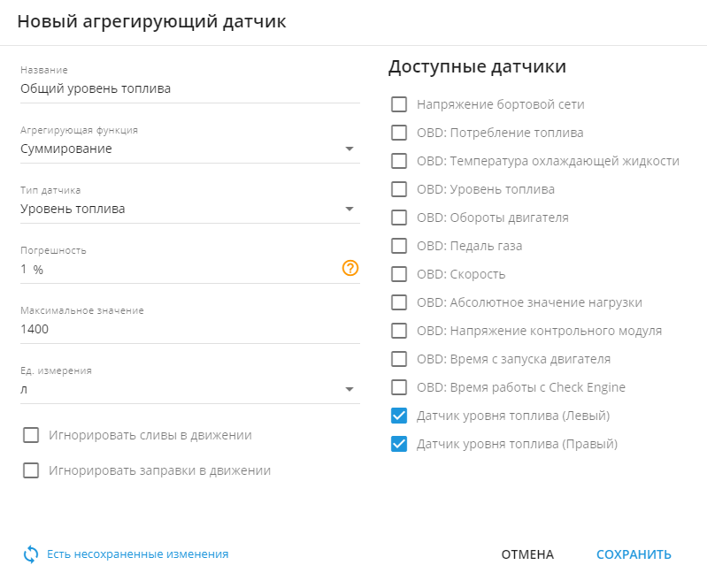707x588 pixels.
Task: Tick OBD: Обороты двигателя checkbox
Action: 399,218
